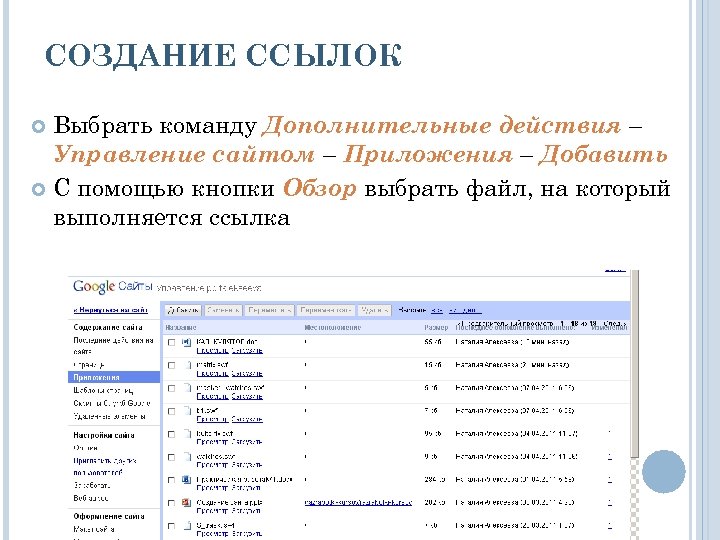
Task: Click the Вернуться на сайт link
Action: 111,310
